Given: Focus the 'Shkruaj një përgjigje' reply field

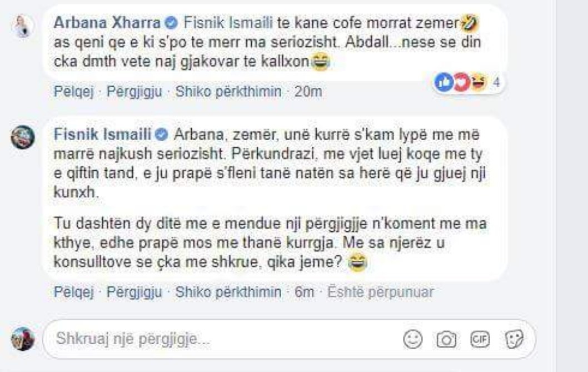Looking at the screenshot, I should [222, 339].
